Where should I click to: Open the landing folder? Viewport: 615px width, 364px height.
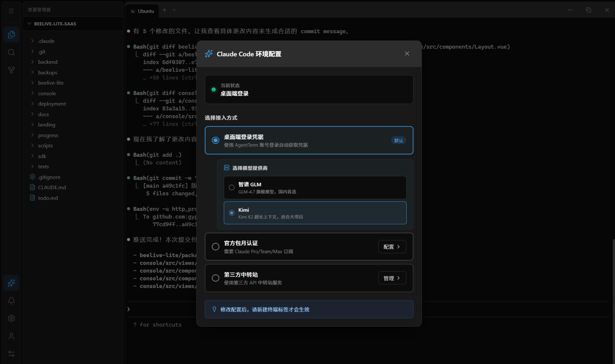73,125
